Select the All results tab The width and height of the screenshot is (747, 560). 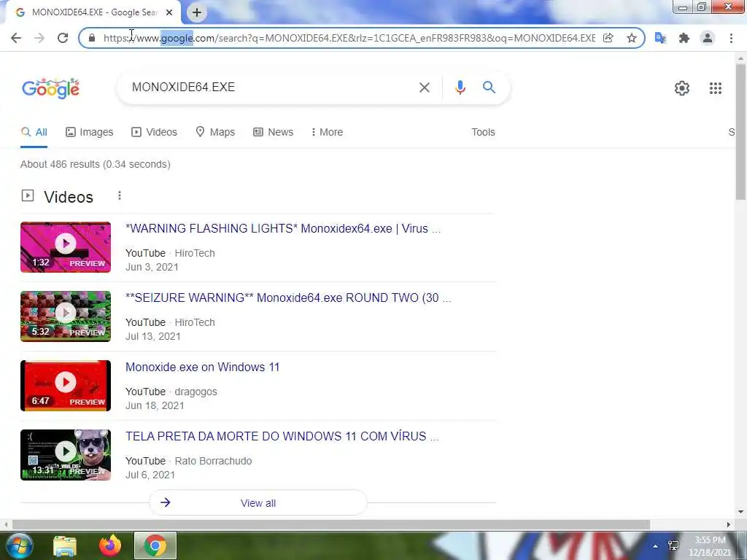pyautogui.click(x=34, y=133)
